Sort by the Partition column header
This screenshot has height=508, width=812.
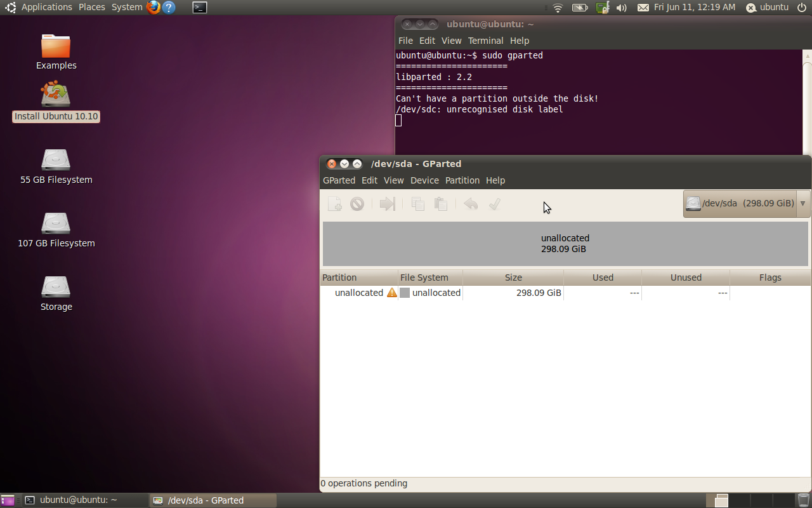click(x=359, y=277)
